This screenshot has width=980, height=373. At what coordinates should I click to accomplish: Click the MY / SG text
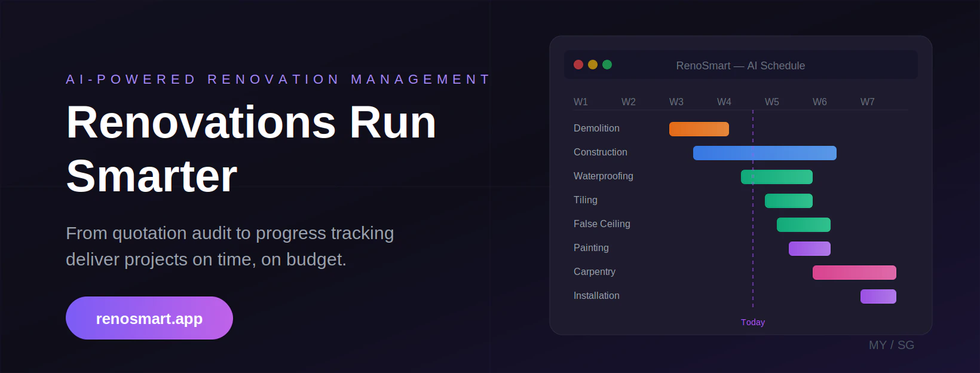coord(892,345)
